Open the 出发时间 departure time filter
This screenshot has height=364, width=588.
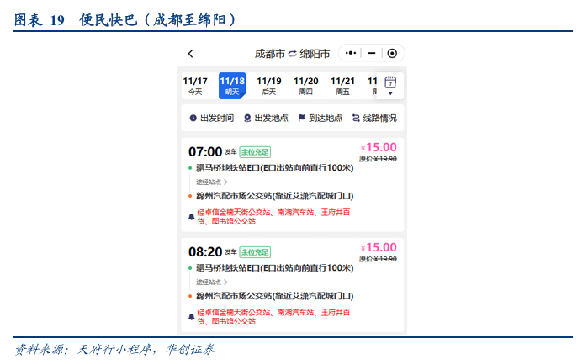212,119
